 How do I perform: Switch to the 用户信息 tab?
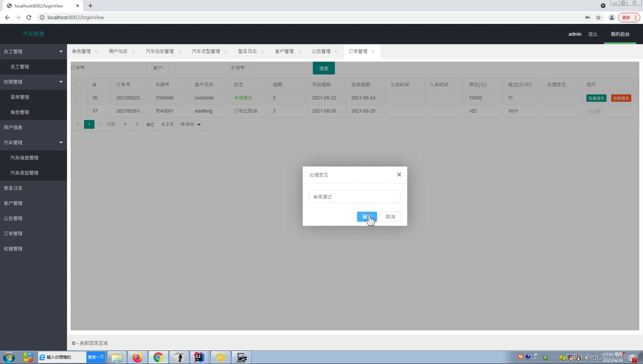(x=118, y=52)
